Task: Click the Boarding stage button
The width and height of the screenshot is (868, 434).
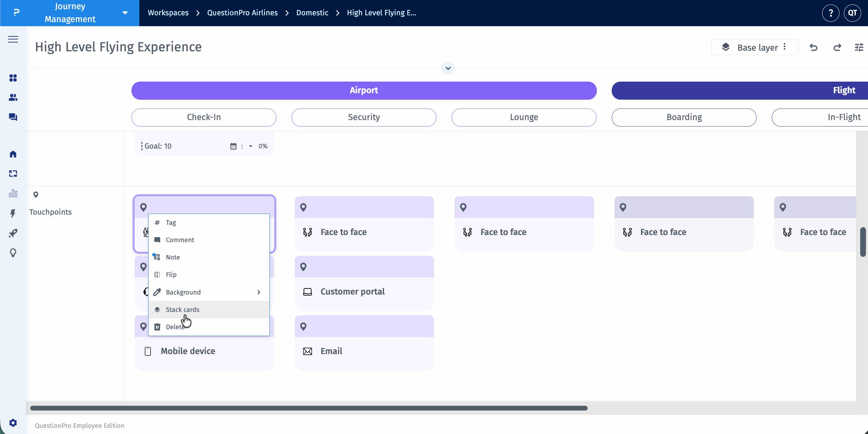Action: 683,117
